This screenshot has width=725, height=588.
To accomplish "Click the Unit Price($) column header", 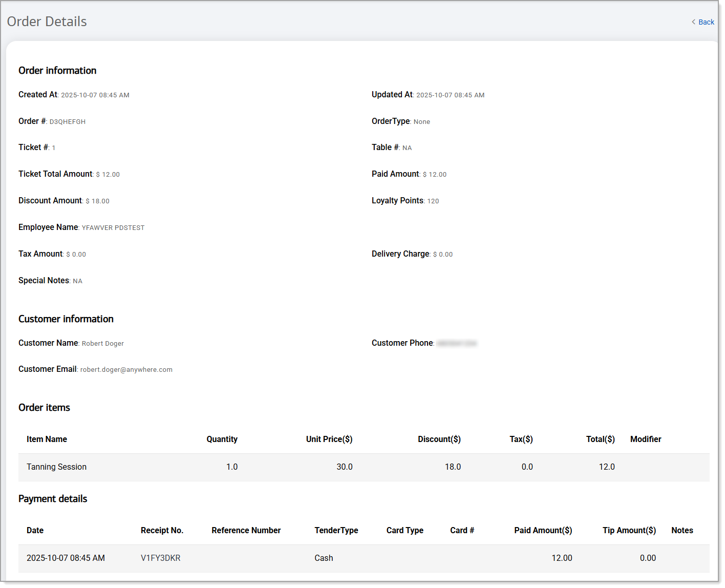I will pyautogui.click(x=329, y=439).
